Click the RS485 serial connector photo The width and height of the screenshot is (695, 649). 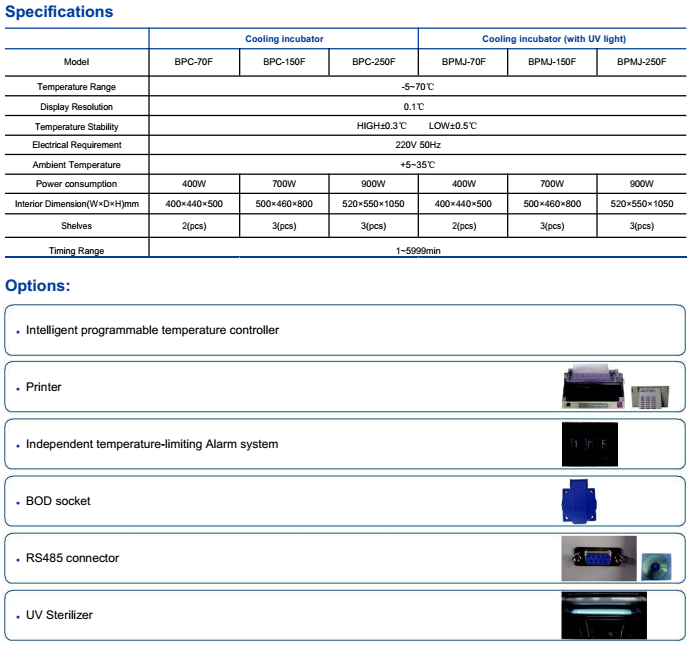(x=599, y=558)
